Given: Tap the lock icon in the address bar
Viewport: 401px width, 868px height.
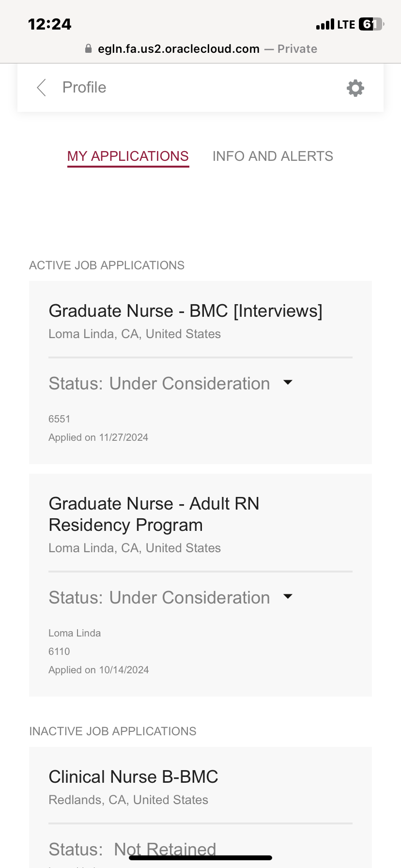Looking at the screenshot, I should pyautogui.click(x=88, y=49).
